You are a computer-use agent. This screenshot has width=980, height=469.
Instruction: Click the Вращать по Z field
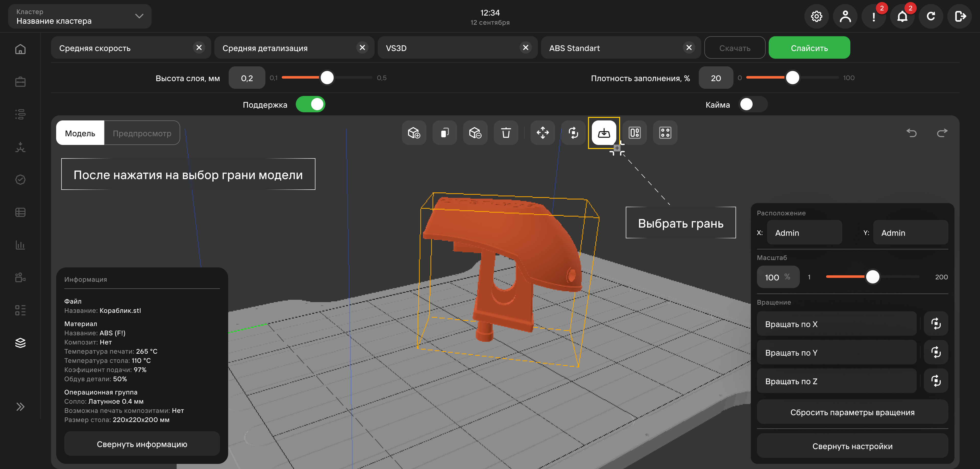[x=837, y=381]
